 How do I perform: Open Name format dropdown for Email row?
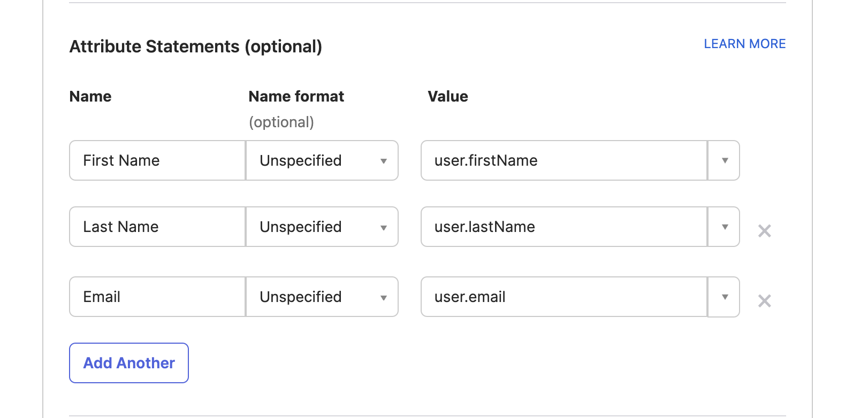click(x=322, y=297)
